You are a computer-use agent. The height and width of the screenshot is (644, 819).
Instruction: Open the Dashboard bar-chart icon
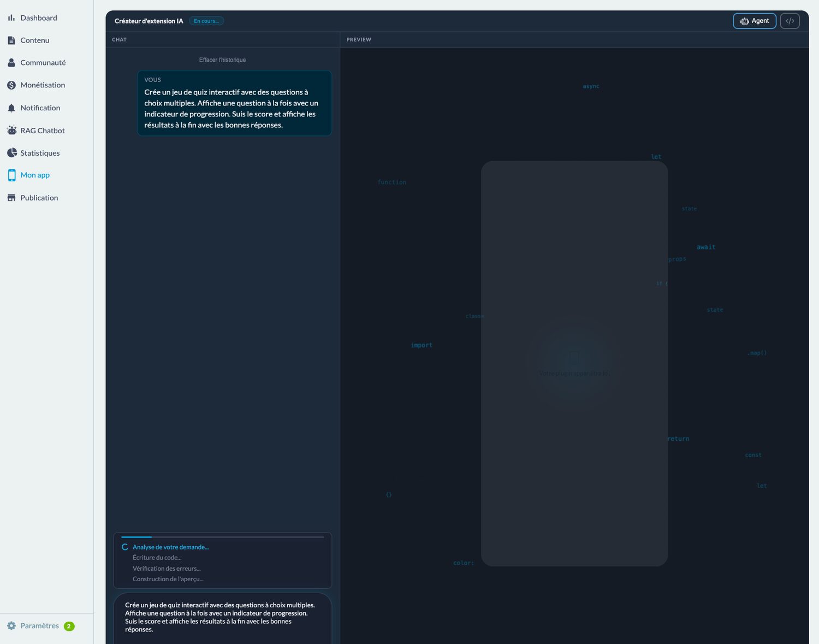tap(11, 18)
